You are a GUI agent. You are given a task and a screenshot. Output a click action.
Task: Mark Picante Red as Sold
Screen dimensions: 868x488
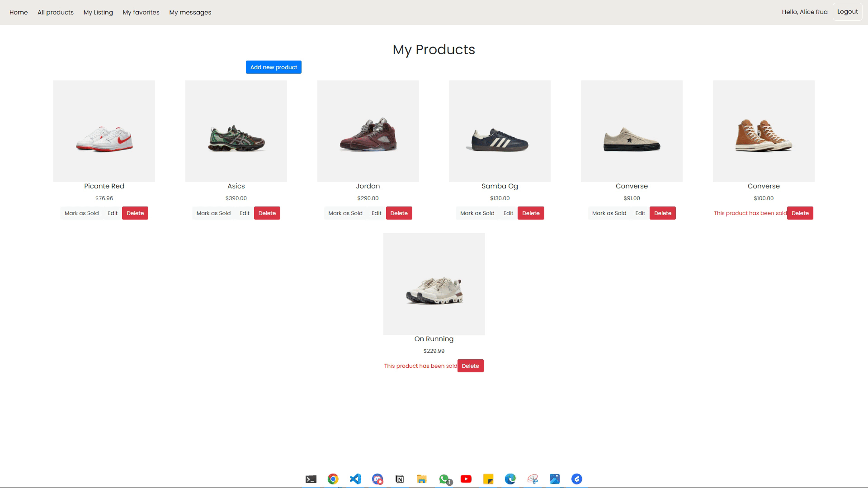81,213
